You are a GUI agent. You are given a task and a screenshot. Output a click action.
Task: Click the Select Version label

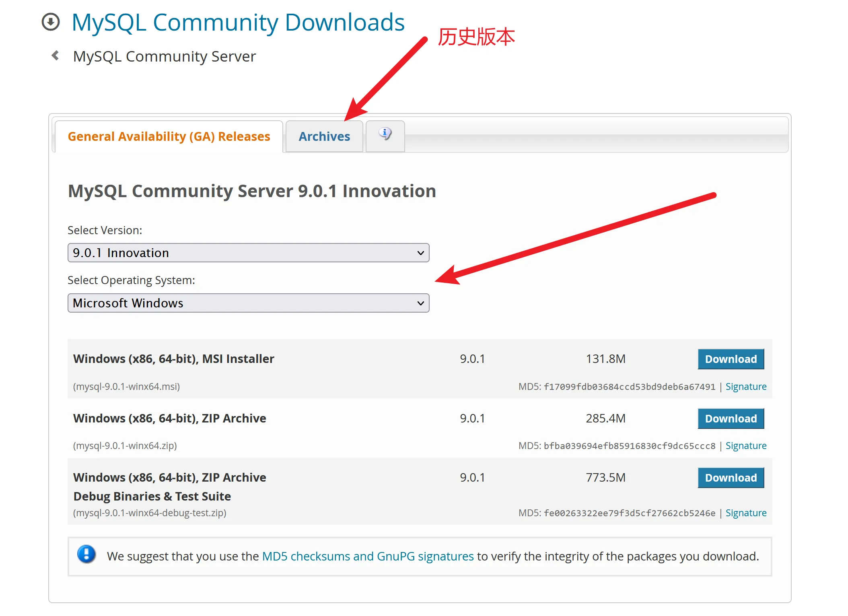pos(105,230)
